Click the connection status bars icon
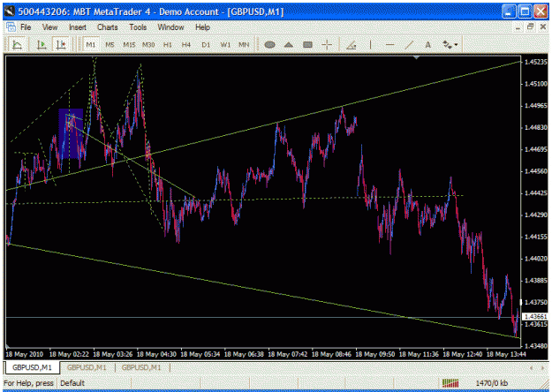552x392 pixels. 450,382
